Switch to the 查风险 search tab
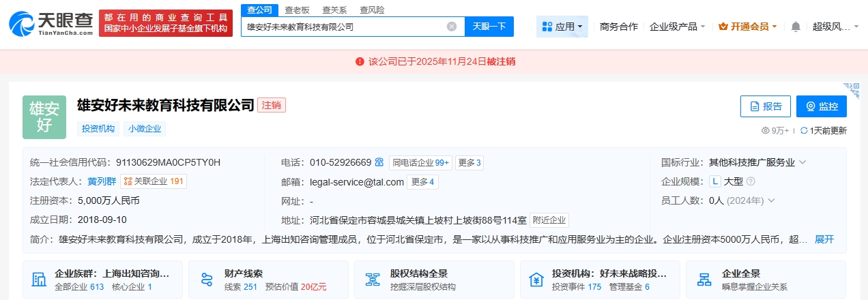 point(371,10)
